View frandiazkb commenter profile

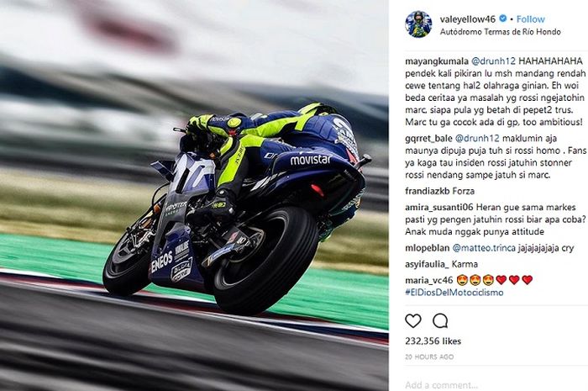point(428,192)
